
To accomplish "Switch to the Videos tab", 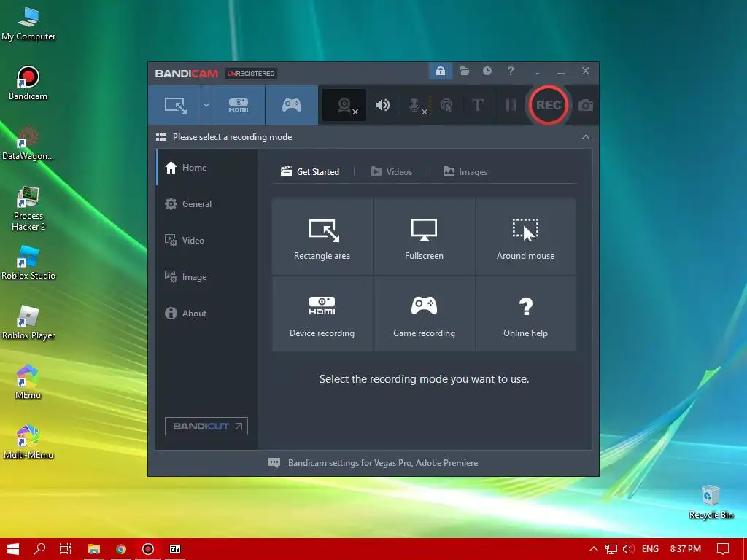I will coord(391,171).
